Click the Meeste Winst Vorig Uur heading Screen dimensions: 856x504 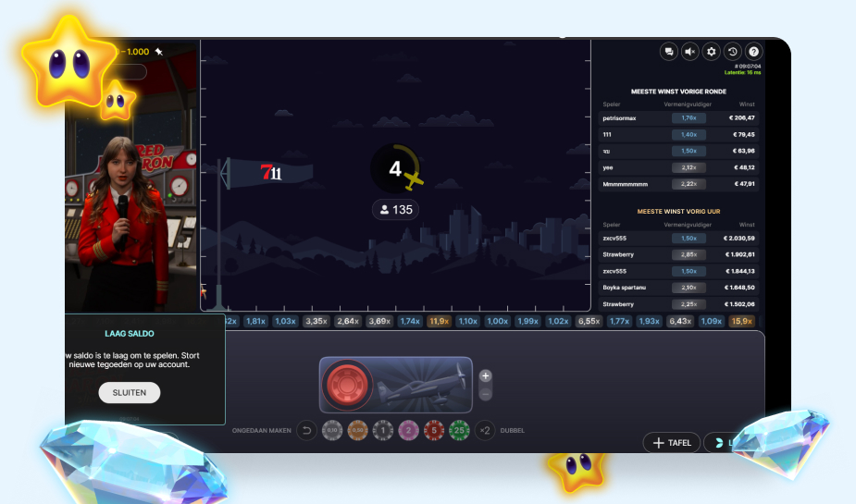[678, 212]
